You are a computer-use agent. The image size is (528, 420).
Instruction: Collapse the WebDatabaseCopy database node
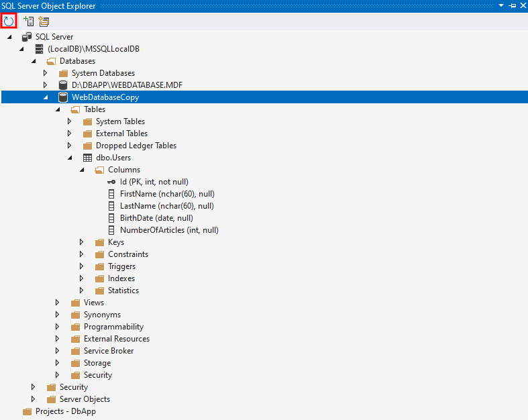46,97
